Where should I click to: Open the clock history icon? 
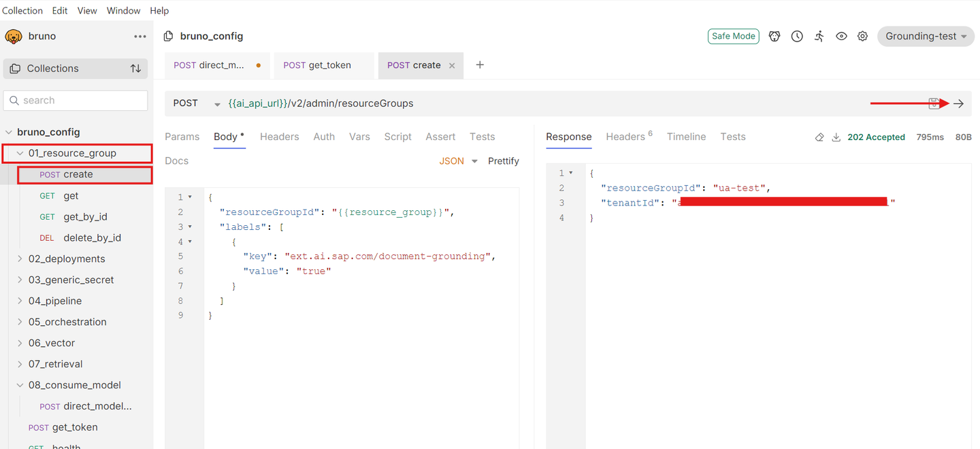point(797,37)
